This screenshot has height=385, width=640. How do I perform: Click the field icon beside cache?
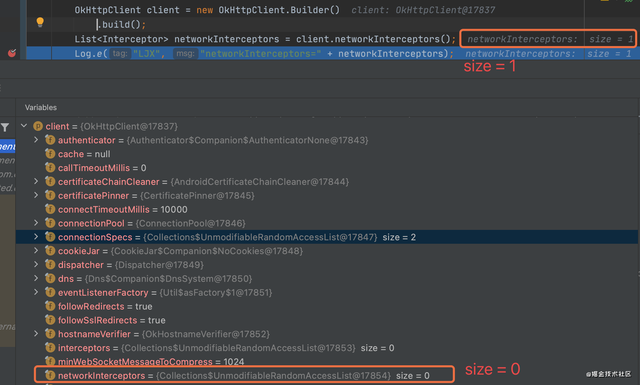[x=50, y=154]
